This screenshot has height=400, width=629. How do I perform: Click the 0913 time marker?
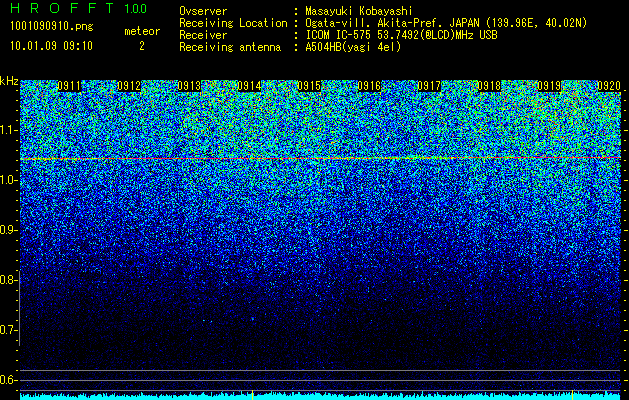pyautogui.click(x=189, y=86)
